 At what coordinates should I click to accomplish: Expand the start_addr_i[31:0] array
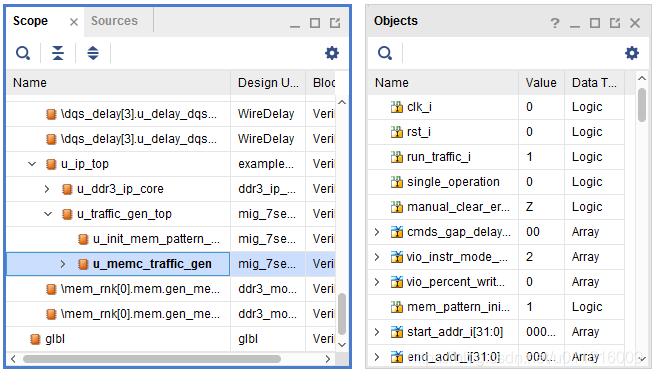(377, 331)
